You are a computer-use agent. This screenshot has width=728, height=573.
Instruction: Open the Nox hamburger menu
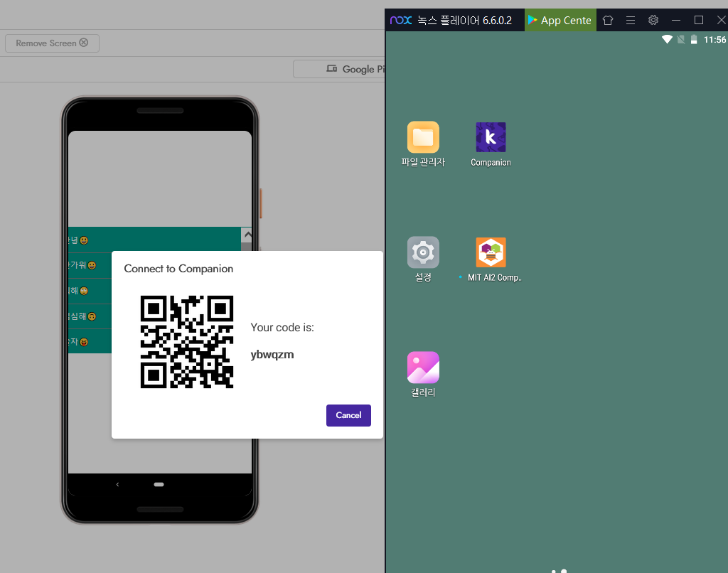(x=631, y=20)
